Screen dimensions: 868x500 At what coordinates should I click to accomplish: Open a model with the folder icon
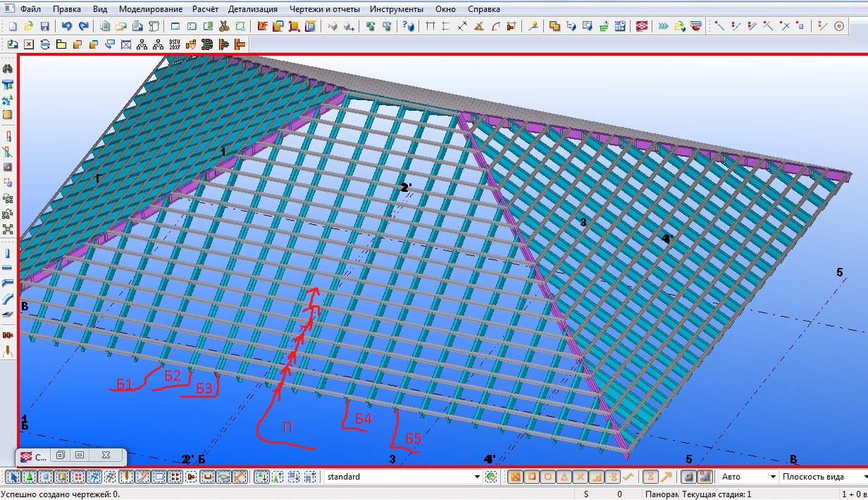(28, 26)
